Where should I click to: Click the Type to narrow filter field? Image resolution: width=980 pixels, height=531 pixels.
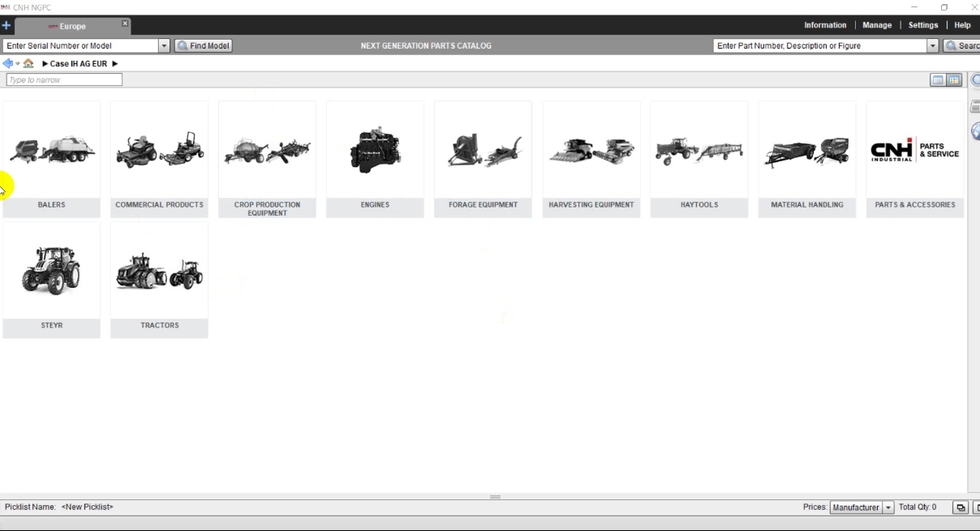click(64, 79)
